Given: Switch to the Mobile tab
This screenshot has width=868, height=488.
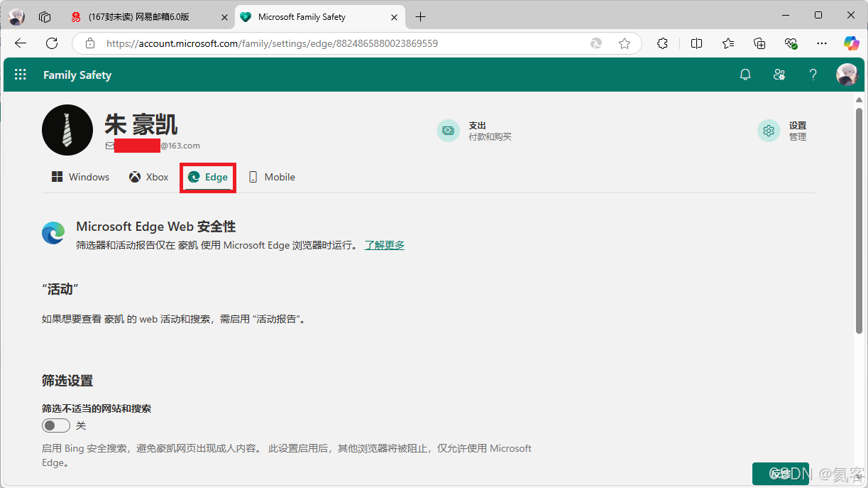Looking at the screenshot, I should tap(272, 177).
